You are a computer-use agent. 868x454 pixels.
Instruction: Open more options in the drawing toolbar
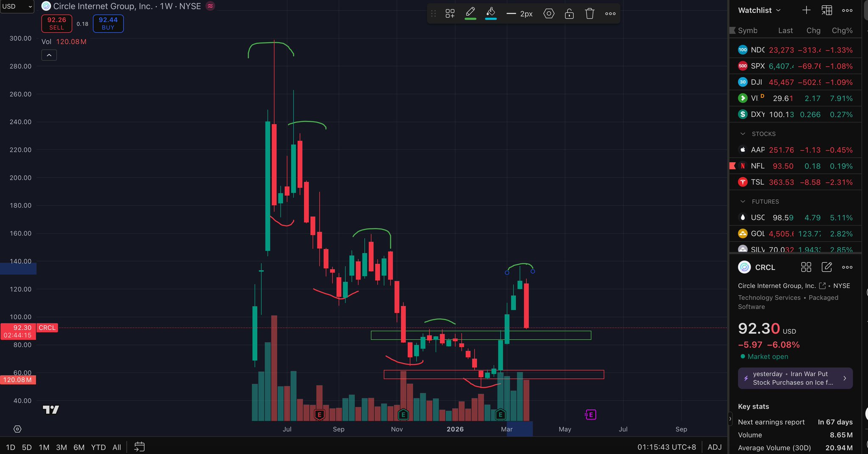click(x=610, y=14)
